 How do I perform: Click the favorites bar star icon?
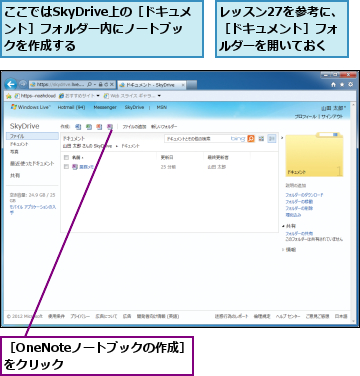(9, 96)
